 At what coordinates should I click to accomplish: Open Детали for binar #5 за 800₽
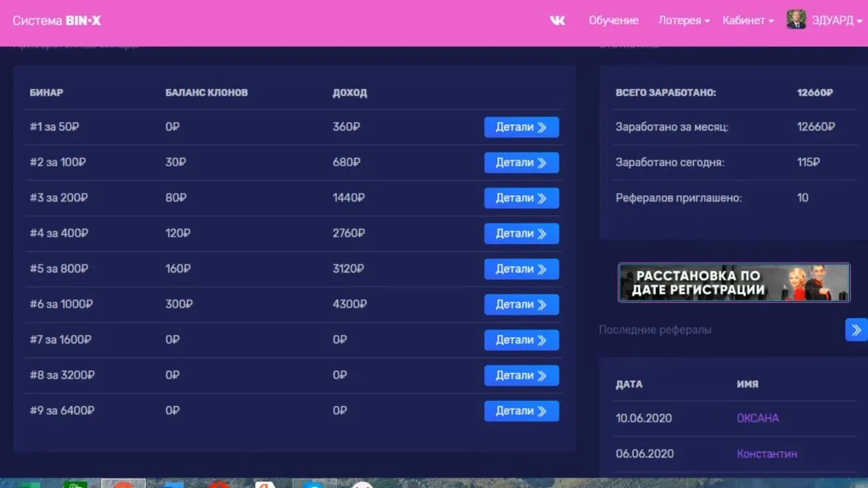click(521, 269)
